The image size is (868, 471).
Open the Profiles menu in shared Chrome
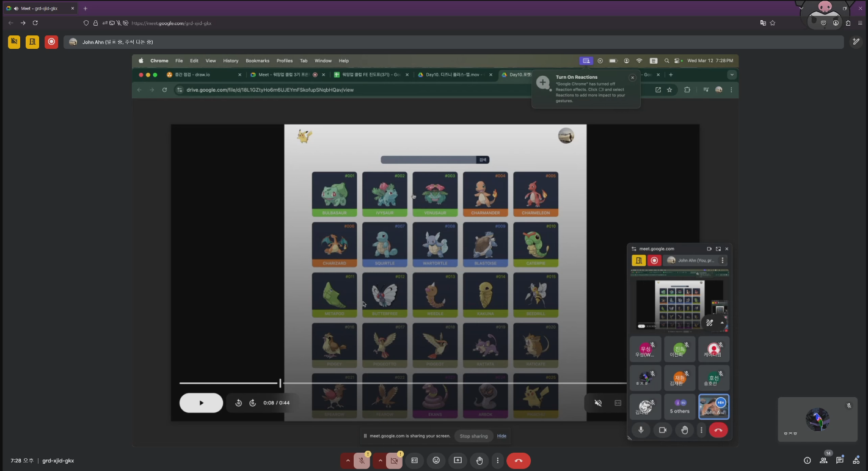(285, 60)
